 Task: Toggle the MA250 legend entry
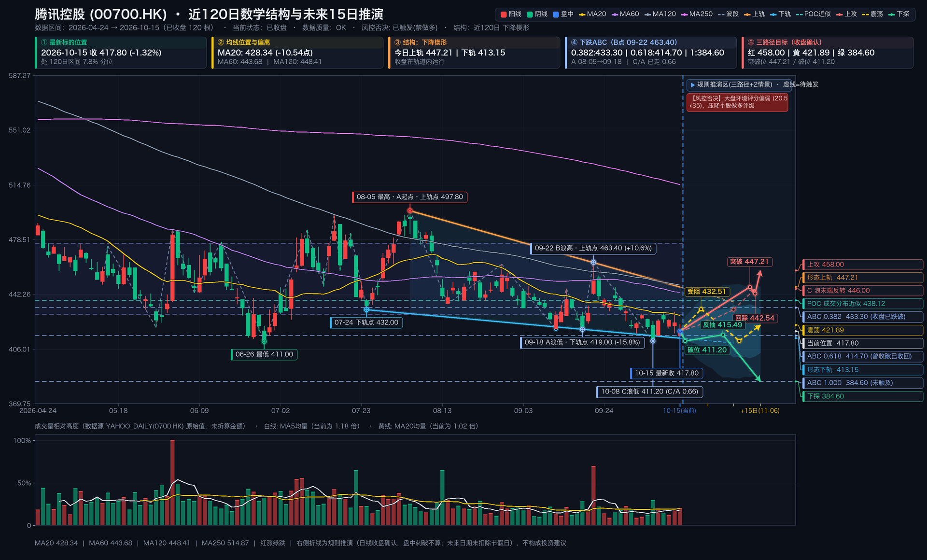coord(697,14)
